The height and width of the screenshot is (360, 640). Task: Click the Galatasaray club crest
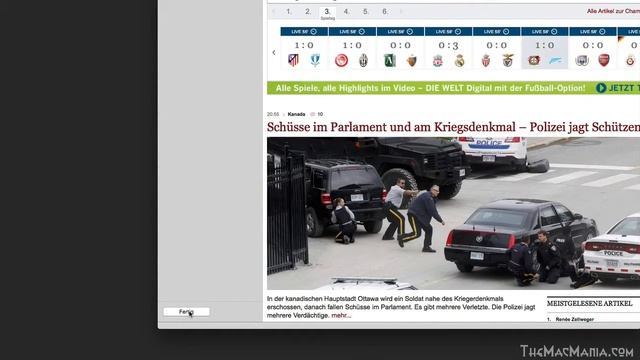(x=631, y=60)
